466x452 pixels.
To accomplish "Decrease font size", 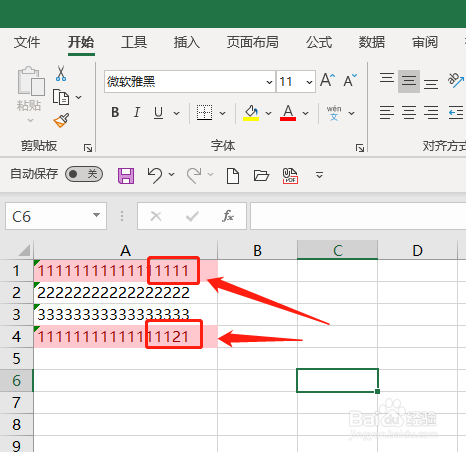I will click(x=350, y=80).
